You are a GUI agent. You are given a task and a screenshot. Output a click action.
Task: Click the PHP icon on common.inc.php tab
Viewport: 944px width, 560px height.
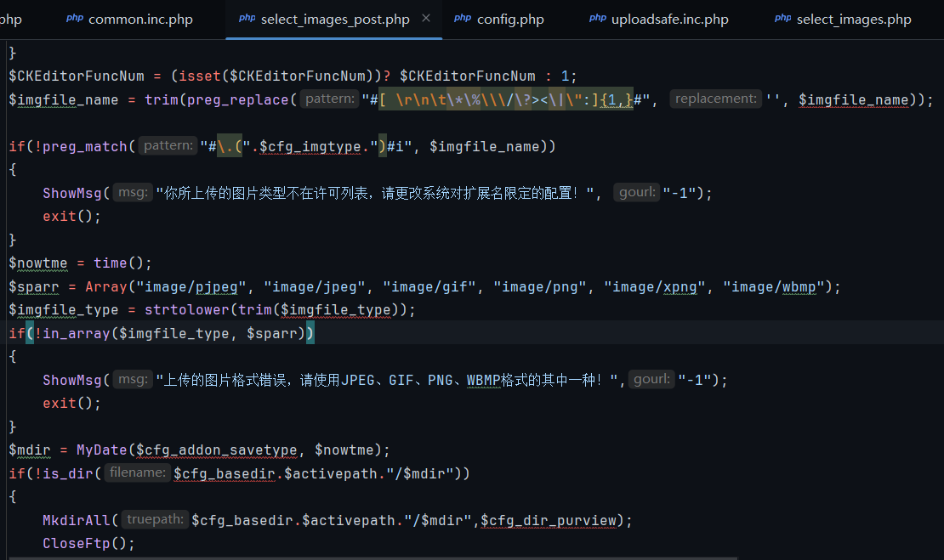75,19
